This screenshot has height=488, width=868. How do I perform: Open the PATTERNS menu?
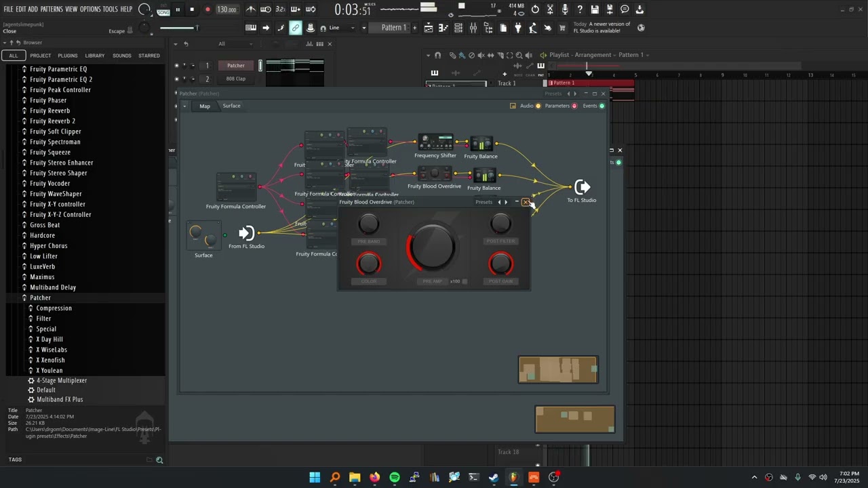click(52, 9)
